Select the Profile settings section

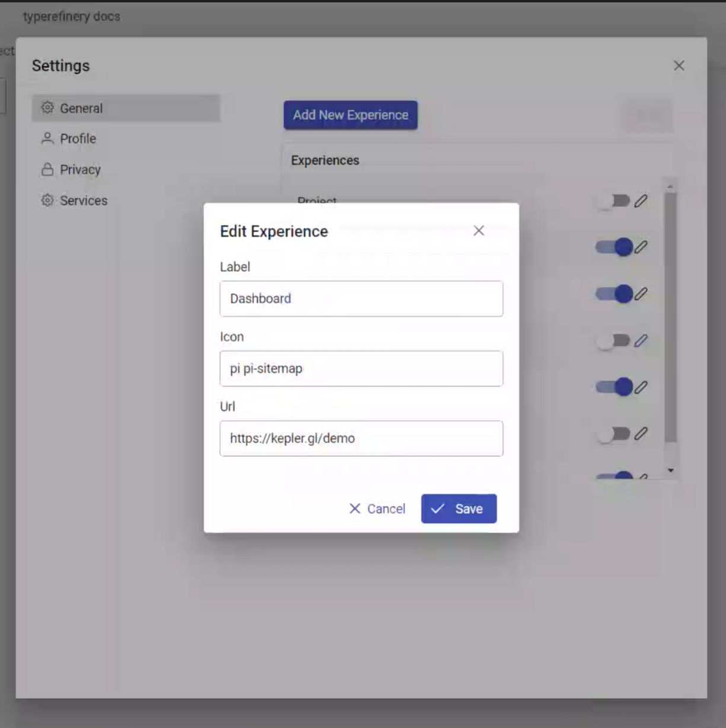pyautogui.click(x=77, y=138)
